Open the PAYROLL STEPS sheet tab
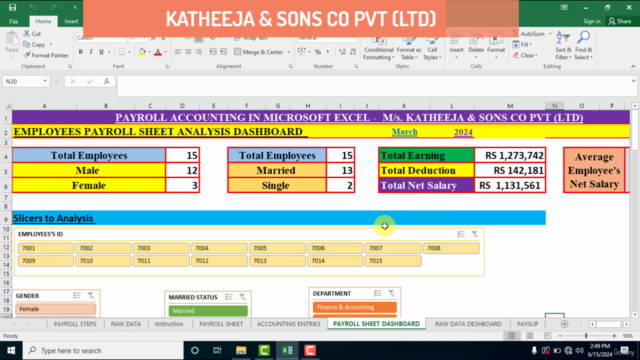 (x=75, y=324)
